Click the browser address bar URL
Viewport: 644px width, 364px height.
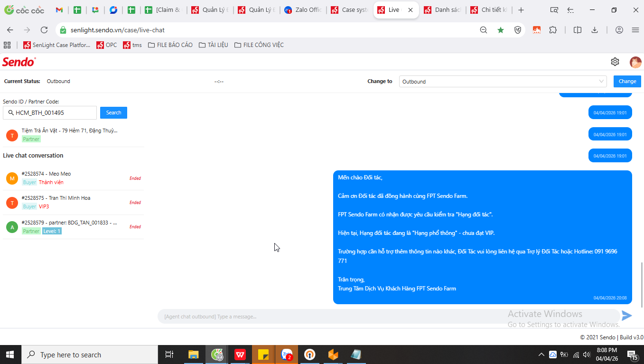pos(118,30)
